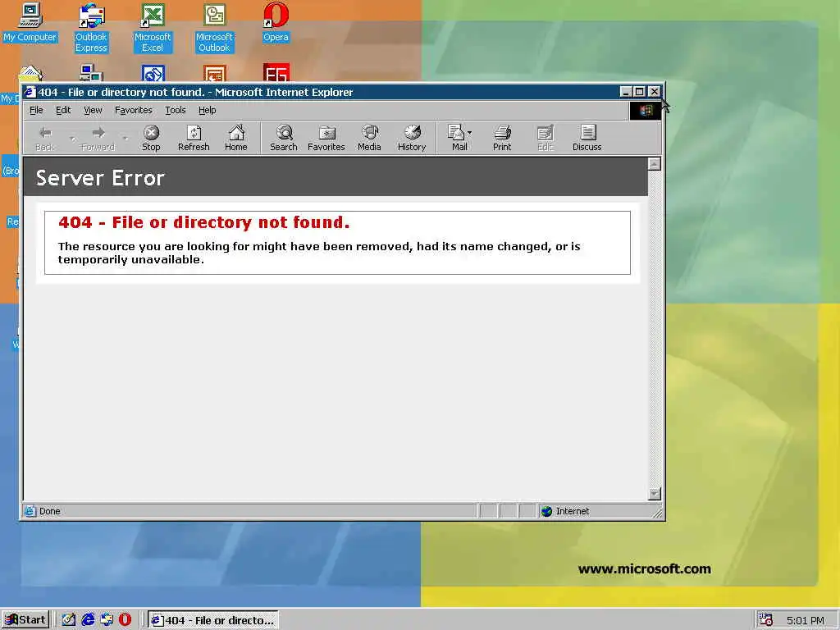Click the 404 taskbar window button
840x630 pixels.
(x=212, y=620)
